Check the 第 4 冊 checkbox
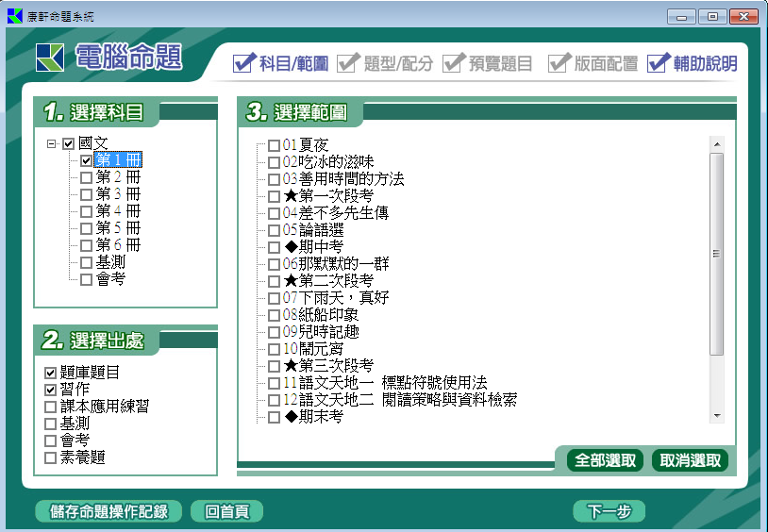 [86, 211]
